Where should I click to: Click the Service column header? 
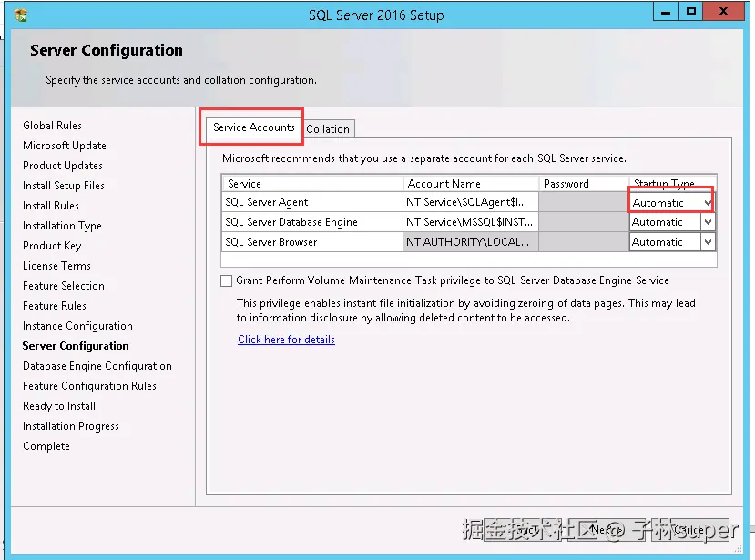[x=312, y=183]
